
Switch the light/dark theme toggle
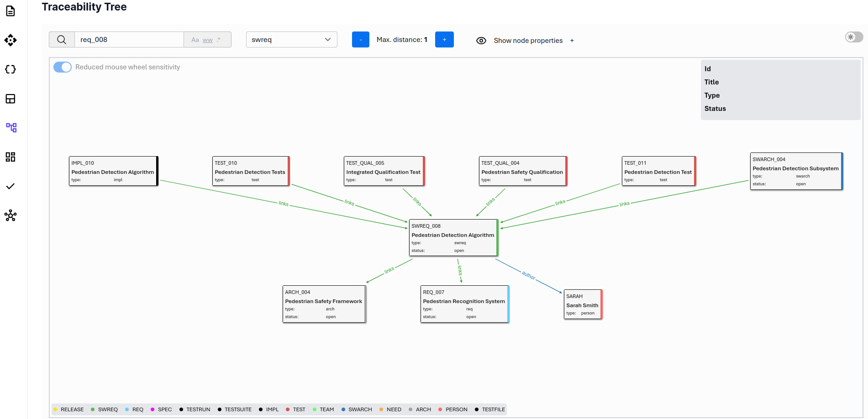[854, 37]
